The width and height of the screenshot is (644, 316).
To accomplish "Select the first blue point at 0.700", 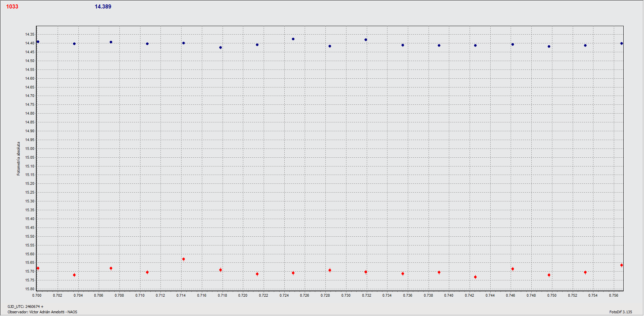I will pos(38,42).
